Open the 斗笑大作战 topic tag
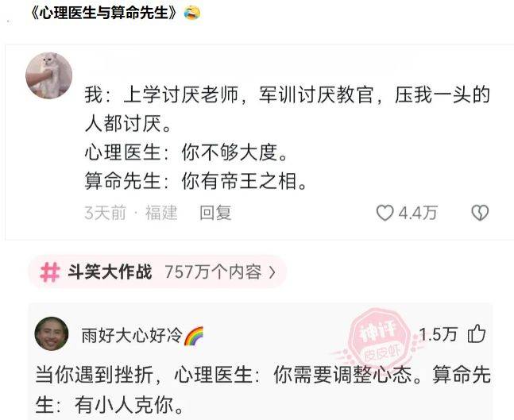Viewport: 514px width, 420px height. point(110,272)
